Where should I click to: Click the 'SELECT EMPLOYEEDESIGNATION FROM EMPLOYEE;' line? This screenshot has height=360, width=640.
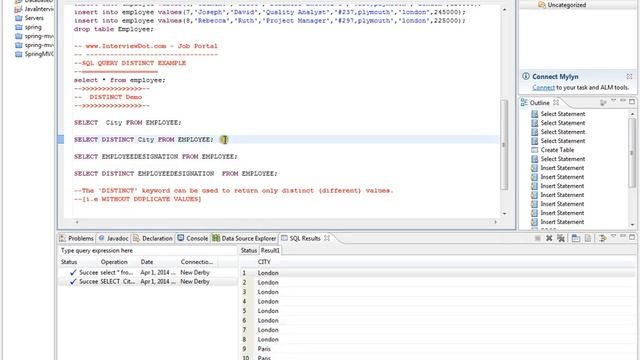(x=156, y=157)
